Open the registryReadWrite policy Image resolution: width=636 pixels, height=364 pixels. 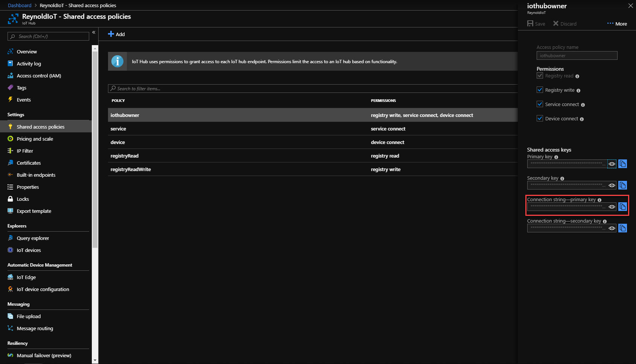(x=131, y=169)
